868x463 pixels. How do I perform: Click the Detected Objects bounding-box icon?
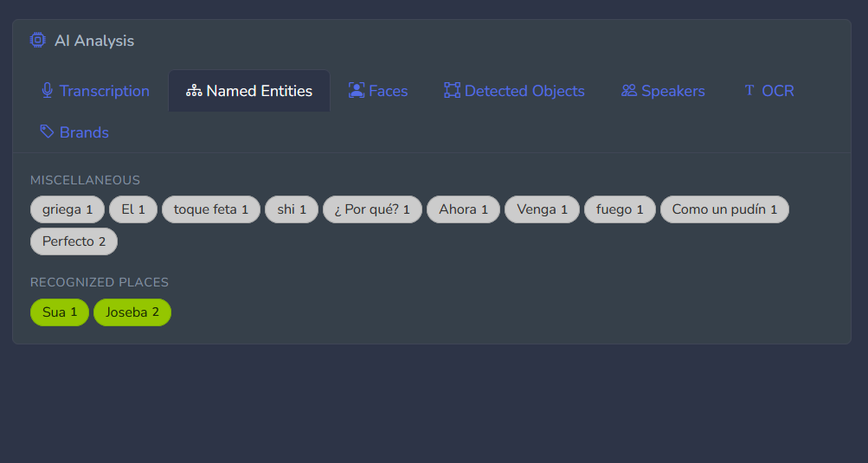click(x=452, y=91)
